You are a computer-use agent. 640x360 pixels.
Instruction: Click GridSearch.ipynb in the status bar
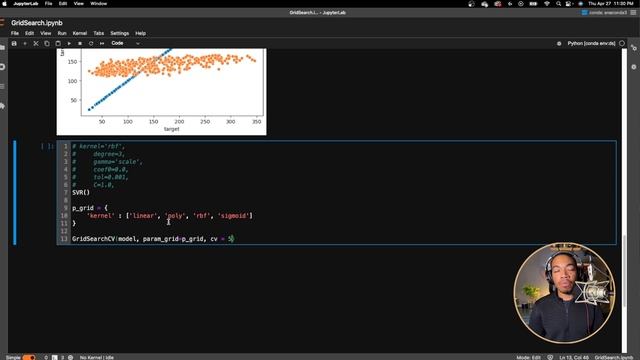(x=613, y=357)
